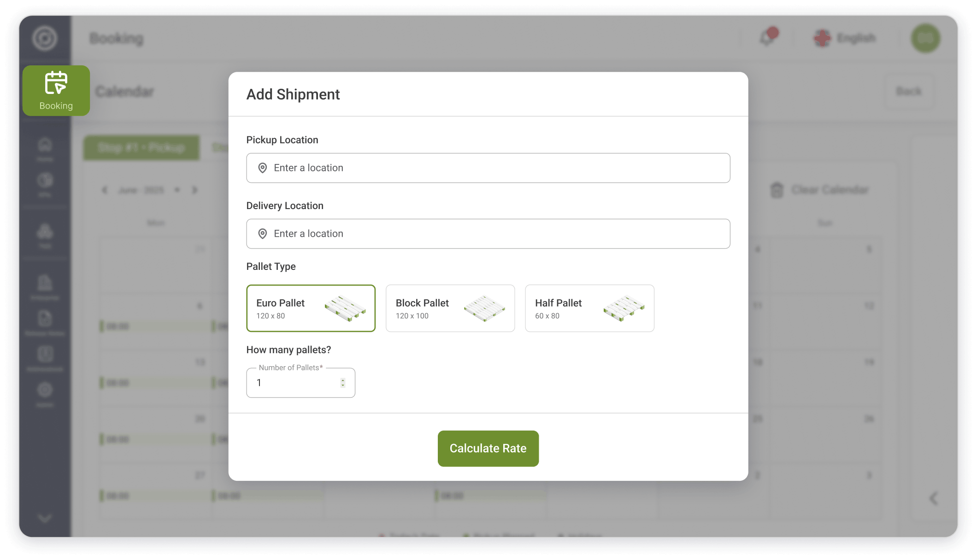Screen dimensions: 977x560
Task: Switch to the Stop #1 Pickup tab
Action: 141,147
